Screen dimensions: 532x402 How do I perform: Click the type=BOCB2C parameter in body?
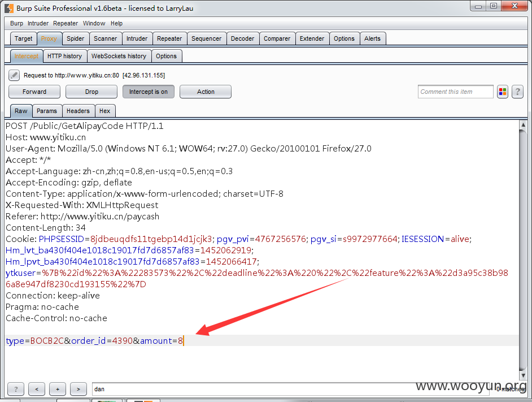coord(34,341)
